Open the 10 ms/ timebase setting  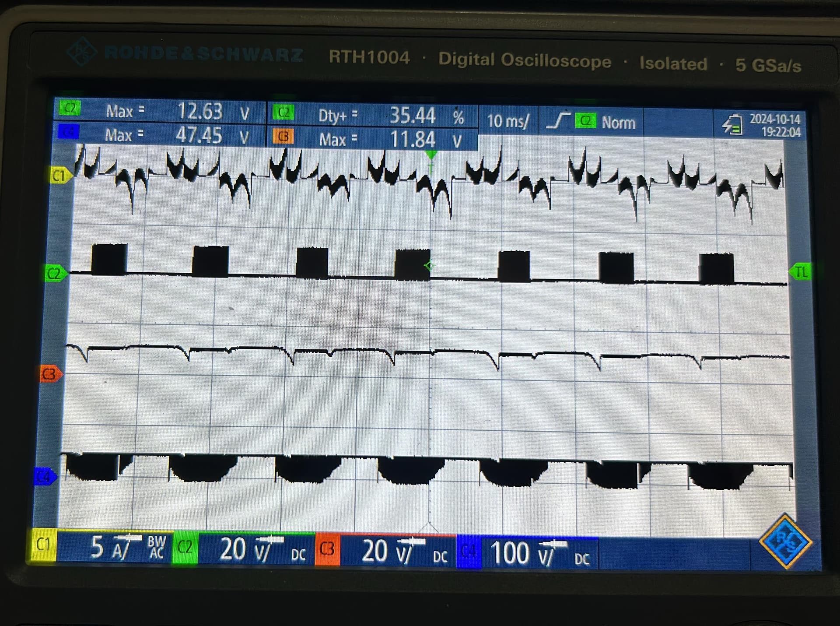[x=508, y=121]
